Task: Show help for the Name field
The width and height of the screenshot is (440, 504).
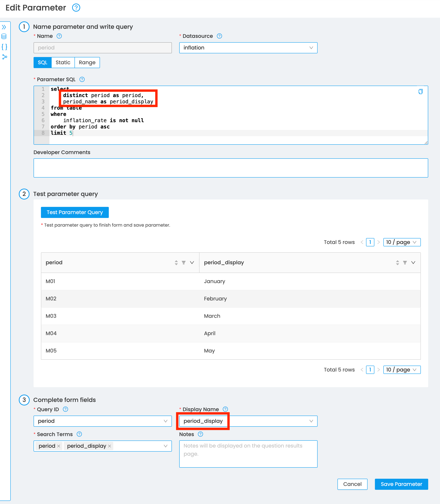Action: pyautogui.click(x=59, y=36)
